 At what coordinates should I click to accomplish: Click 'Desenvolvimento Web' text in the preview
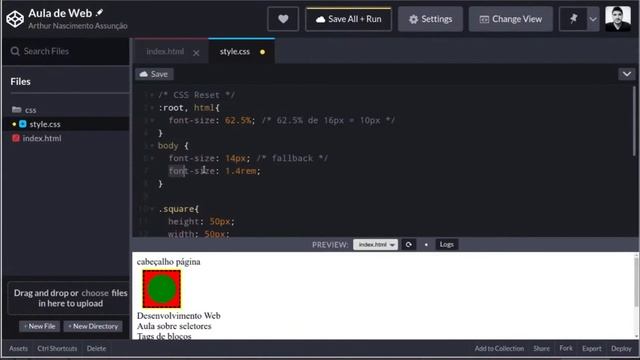click(x=179, y=316)
